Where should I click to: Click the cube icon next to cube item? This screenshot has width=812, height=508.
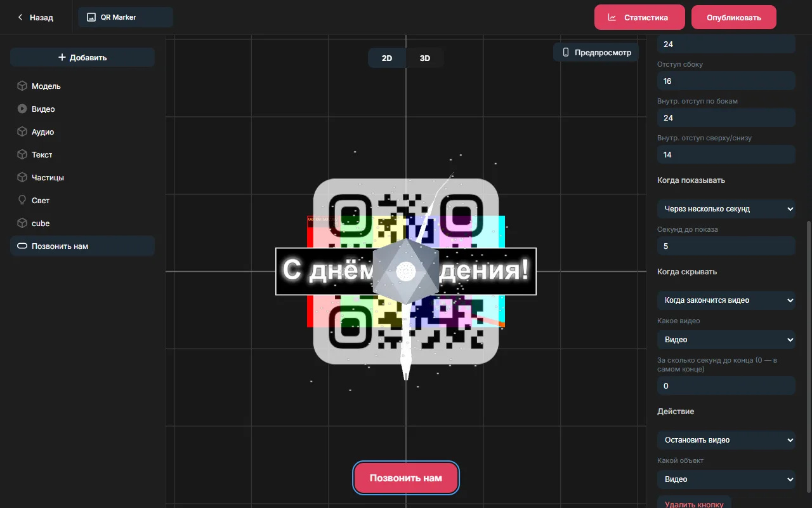coord(22,224)
